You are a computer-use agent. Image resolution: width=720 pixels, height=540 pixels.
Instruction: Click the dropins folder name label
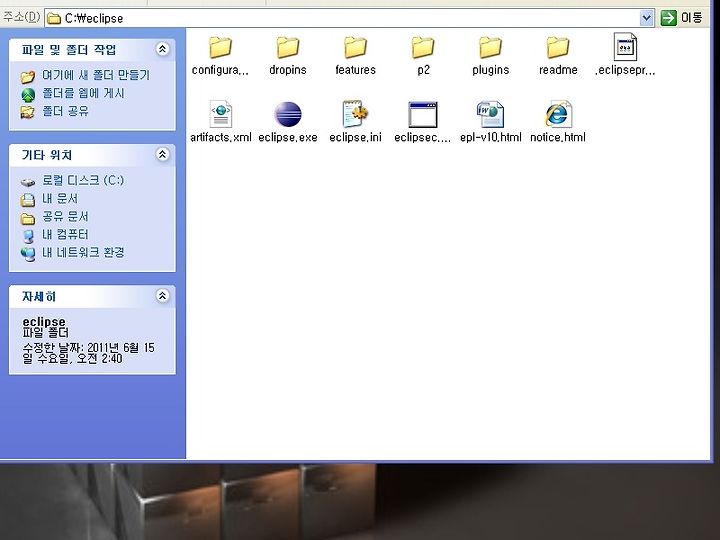[288, 70]
